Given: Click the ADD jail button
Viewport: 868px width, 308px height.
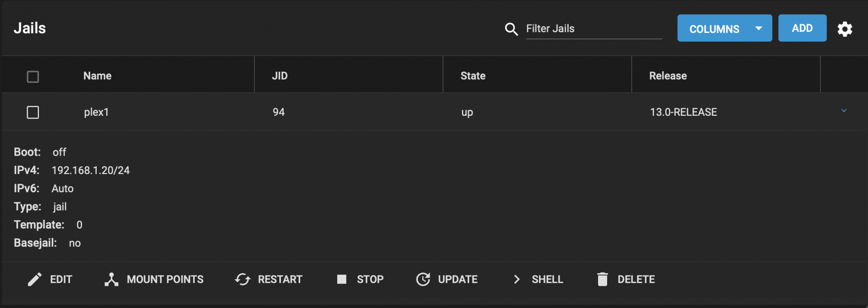Looking at the screenshot, I should coord(802,28).
